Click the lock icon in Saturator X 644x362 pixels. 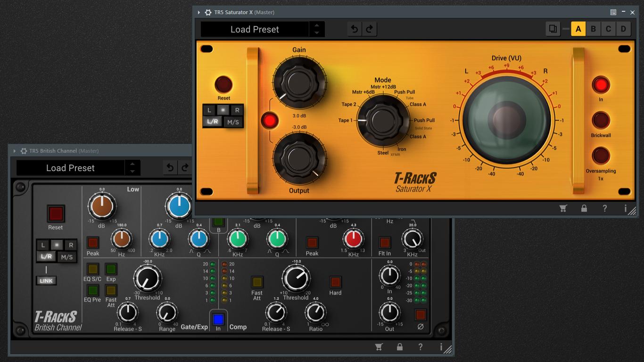584,208
